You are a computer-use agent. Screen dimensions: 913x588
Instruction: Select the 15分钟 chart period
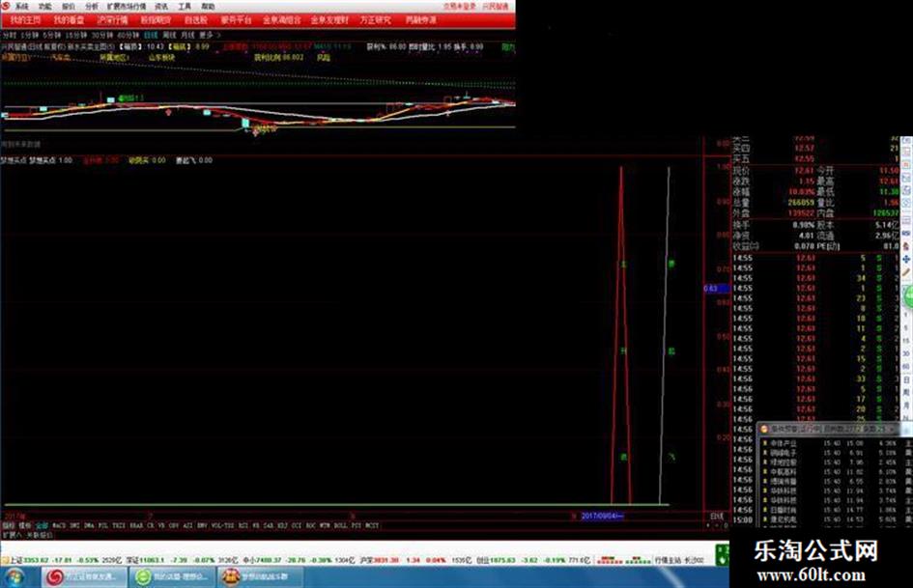coord(75,36)
